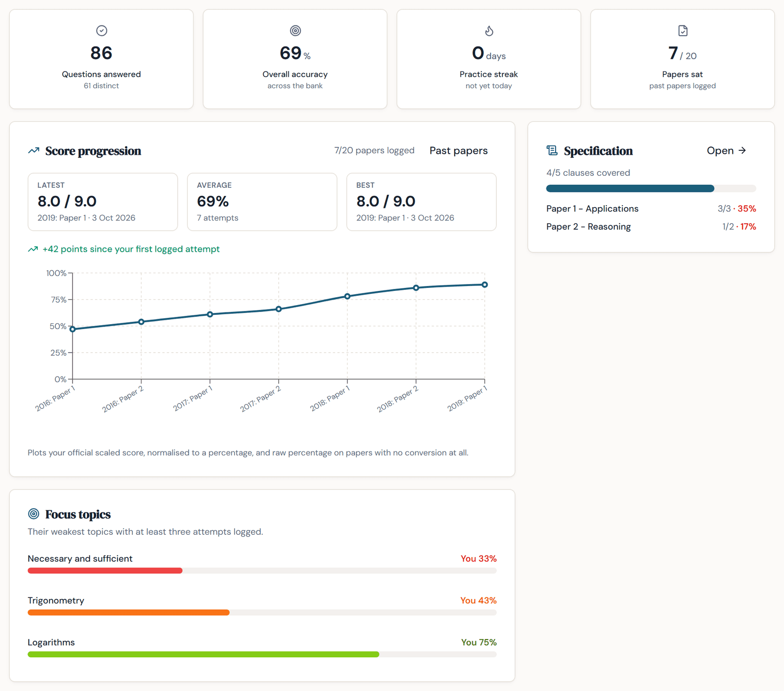Click the '4/5 clauses covered' text

pos(588,173)
